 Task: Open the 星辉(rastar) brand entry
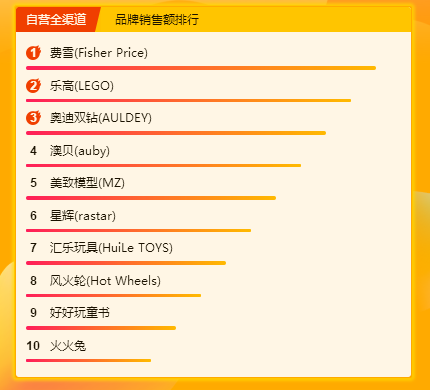click(83, 216)
